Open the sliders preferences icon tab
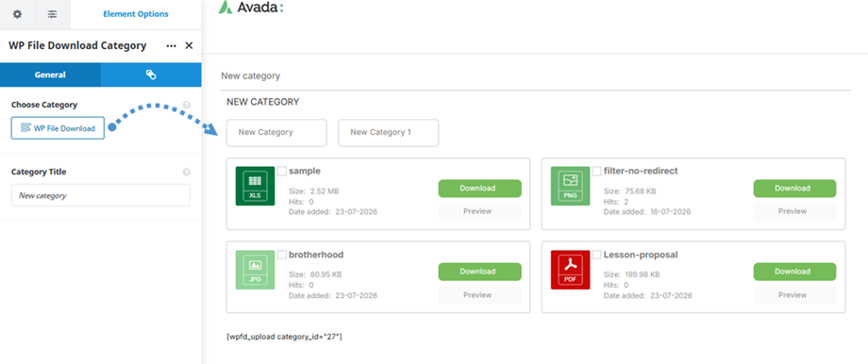The image size is (868, 364). click(53, 14)
